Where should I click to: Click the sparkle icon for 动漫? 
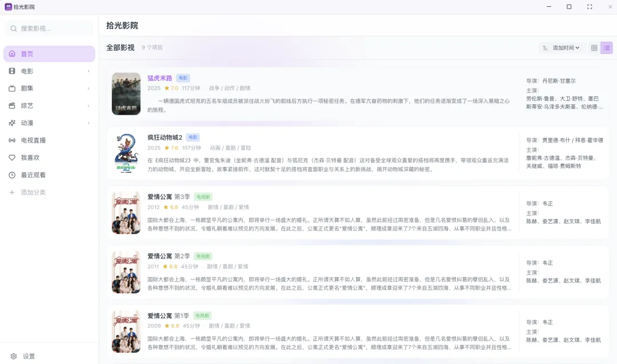[12, 123]
